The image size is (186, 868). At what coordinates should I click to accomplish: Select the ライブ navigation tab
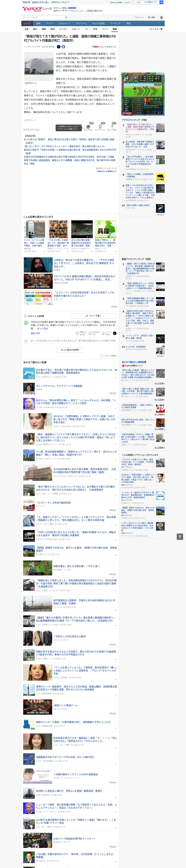(49, 24)
